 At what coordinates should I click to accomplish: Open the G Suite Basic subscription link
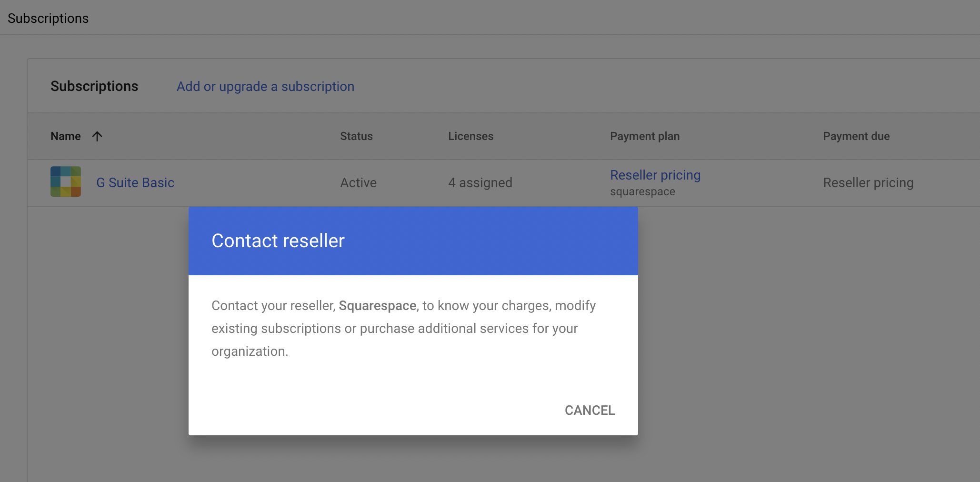[x=135, y=183]
